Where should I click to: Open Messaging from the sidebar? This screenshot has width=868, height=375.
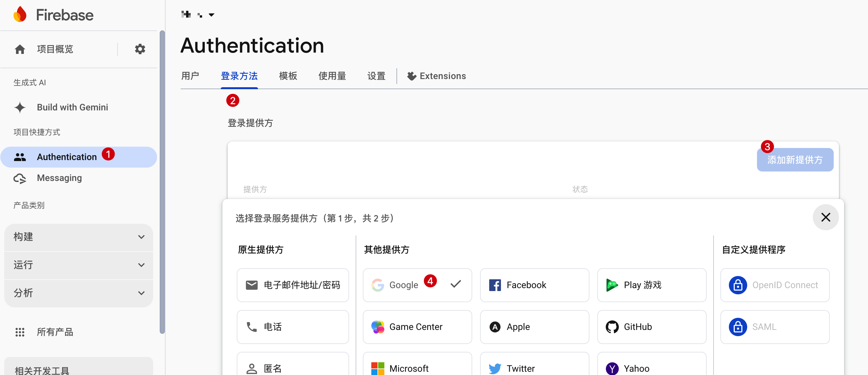coord(59,178)
